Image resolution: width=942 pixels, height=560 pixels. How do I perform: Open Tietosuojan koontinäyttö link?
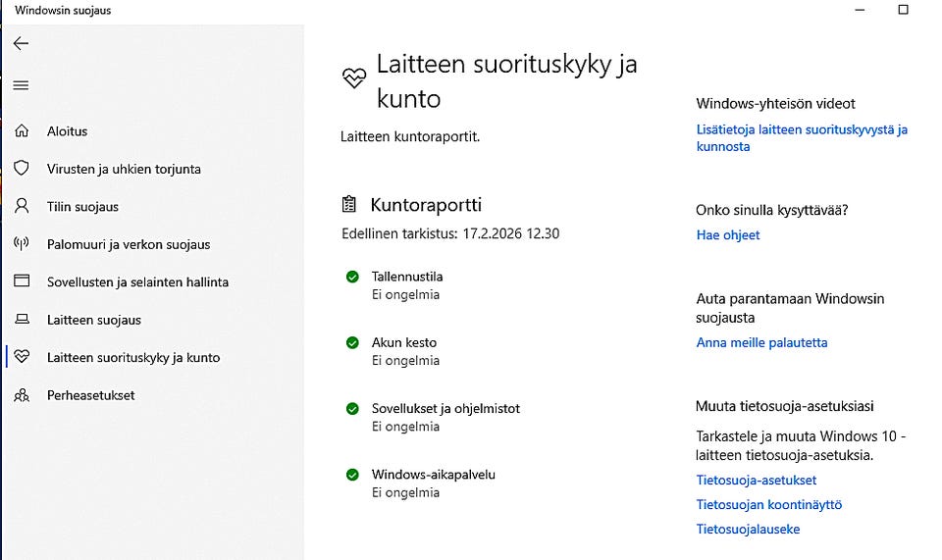point(768,505)
